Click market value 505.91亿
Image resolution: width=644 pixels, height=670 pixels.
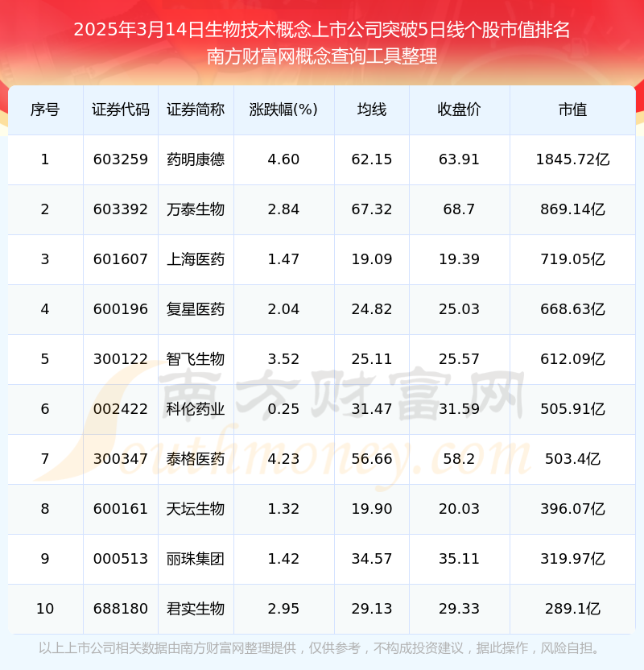pyautogui.click(x=572, y=409)
